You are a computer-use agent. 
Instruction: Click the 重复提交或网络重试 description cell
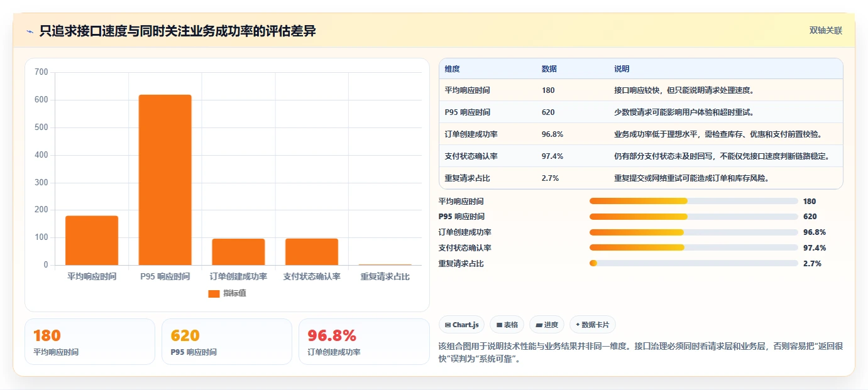pos(691,178)
